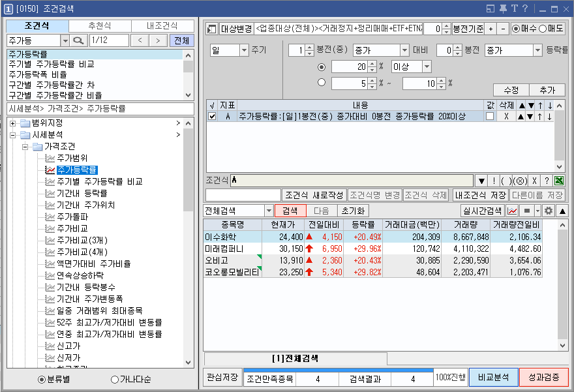Open the help question mark in title bar

(x=525, y=8)
